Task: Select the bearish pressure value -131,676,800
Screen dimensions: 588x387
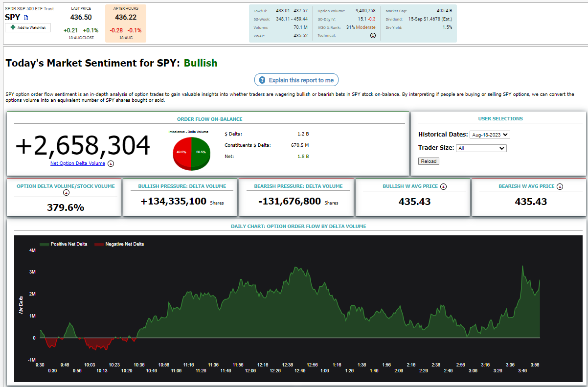Action: coord(290,201)
